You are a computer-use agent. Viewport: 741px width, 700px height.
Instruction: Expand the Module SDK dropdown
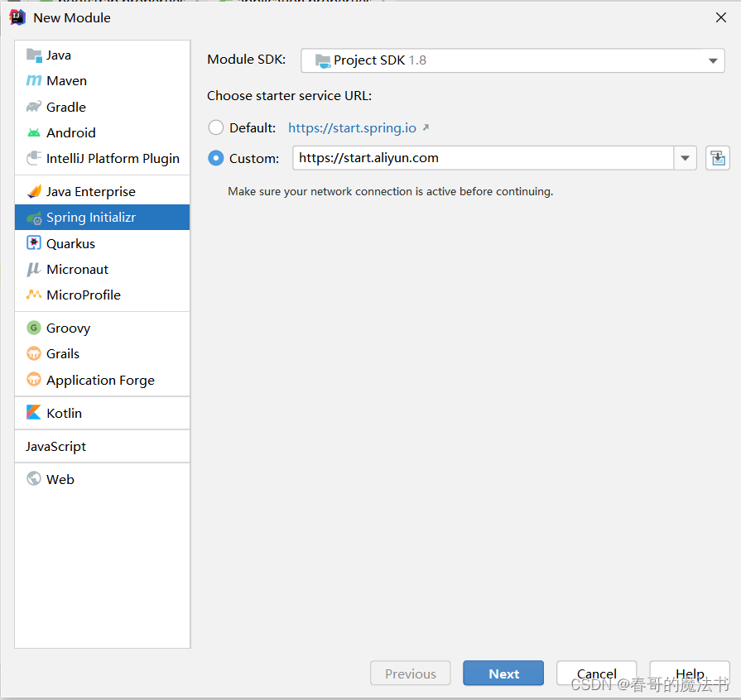click(x=713, y=60)
